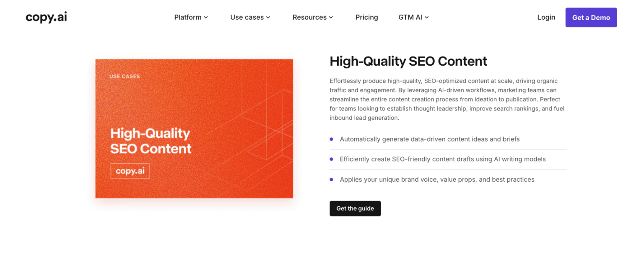Click the bullet beside 'Automatically generate data-driven content'
The width and height of the screenshot is (644, 260).
pyautogui.click(x=331, y=139)
